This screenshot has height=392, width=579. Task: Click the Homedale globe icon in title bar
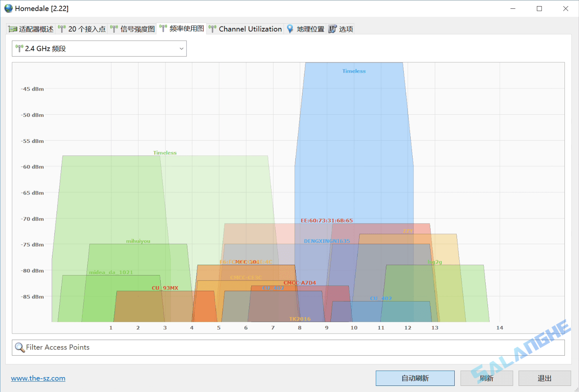click(8, 8)
